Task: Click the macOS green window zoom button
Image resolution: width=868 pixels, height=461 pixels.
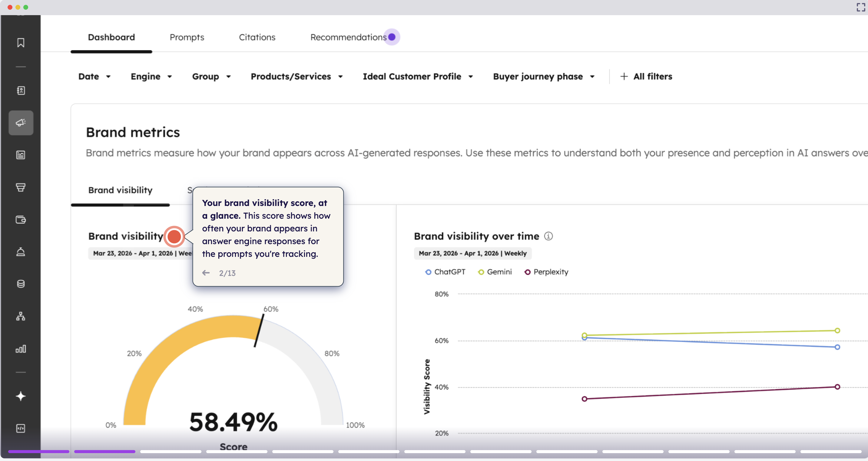Action: point(26,7)
